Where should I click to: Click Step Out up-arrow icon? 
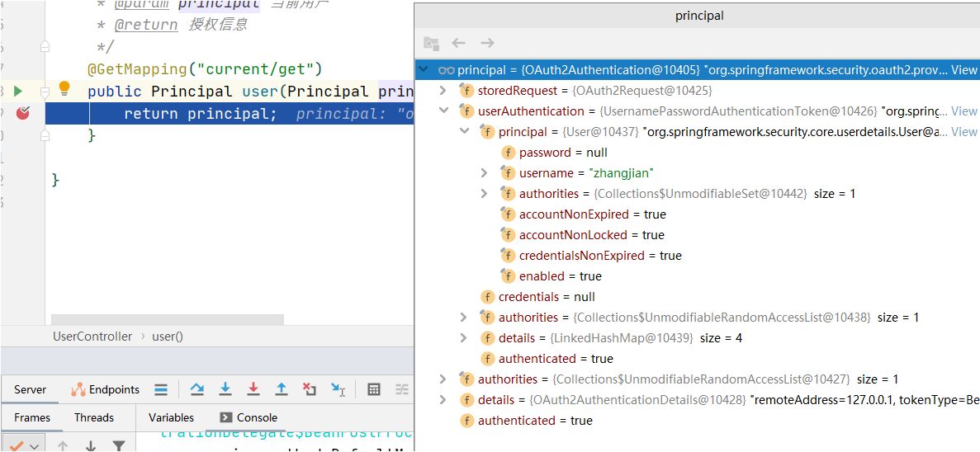(282, 389)
